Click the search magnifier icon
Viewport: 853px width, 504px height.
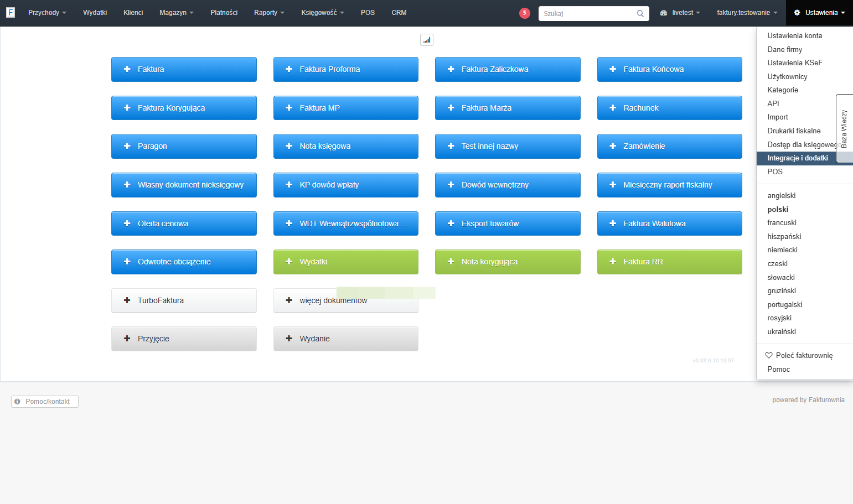click(x=640, y=13)
